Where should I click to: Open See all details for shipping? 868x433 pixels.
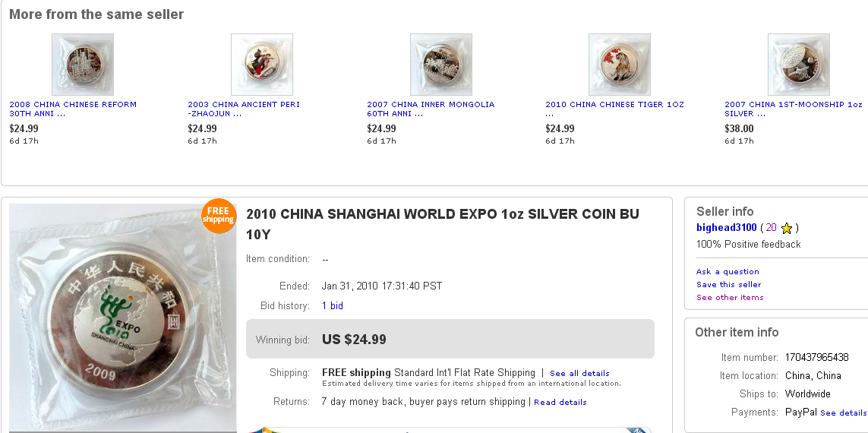(x=579, y=373)
